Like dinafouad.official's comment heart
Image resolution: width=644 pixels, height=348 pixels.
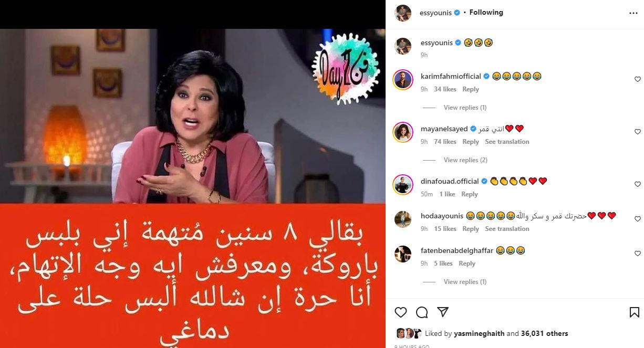coord(638,184)
